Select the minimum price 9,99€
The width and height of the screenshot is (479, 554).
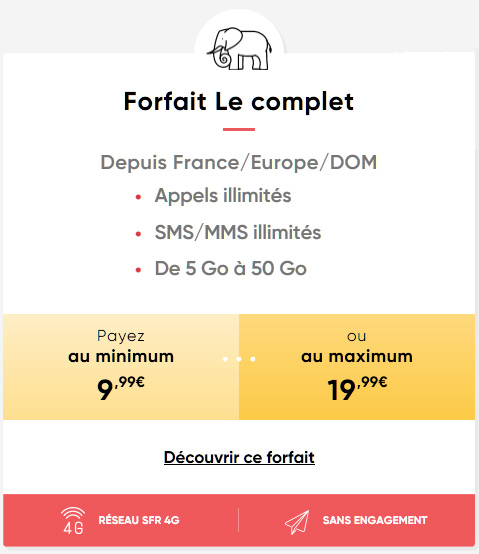point(121,388)
